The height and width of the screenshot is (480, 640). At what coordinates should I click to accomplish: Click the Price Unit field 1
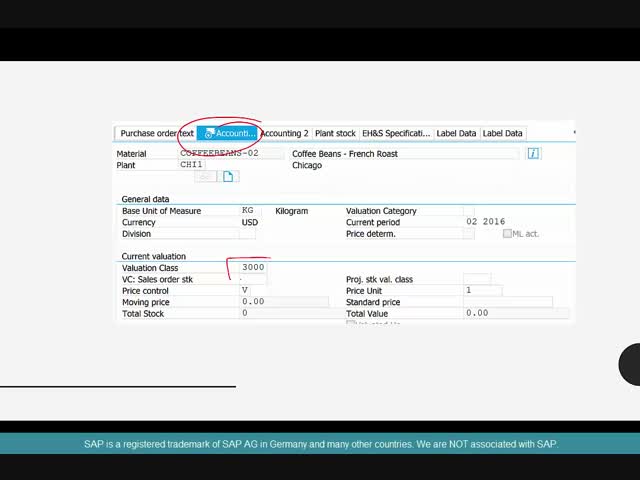[483, 290]
